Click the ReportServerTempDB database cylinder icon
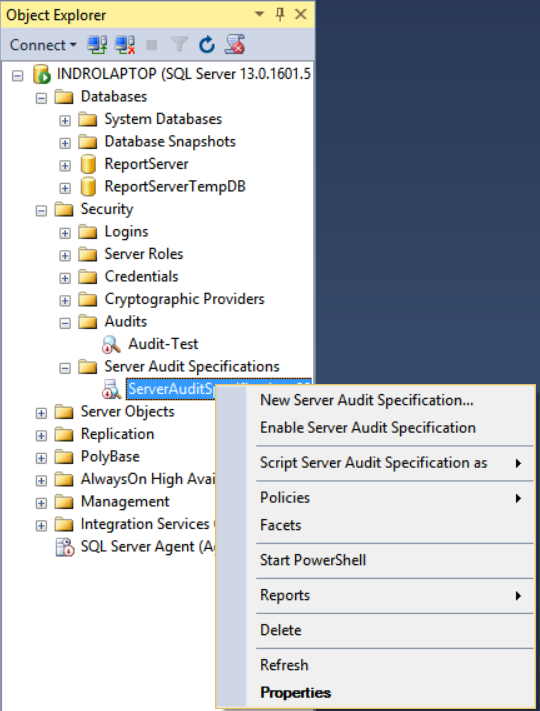The width and height of the screenshot is (540, 711). coord(88,186)
